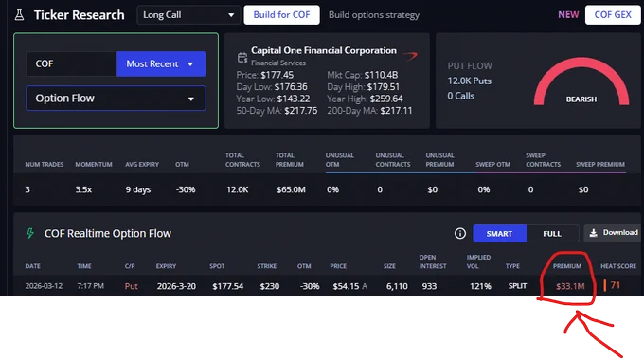
Task: Expand the Most Recent dropdown
Action: (161, 63)
